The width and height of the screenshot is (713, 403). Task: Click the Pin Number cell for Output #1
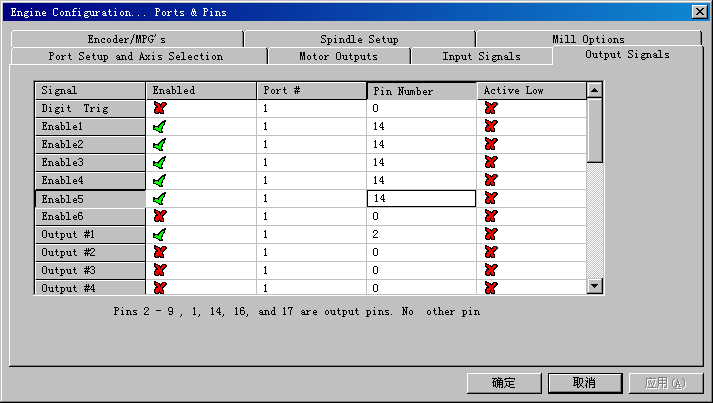coord(422,234)
